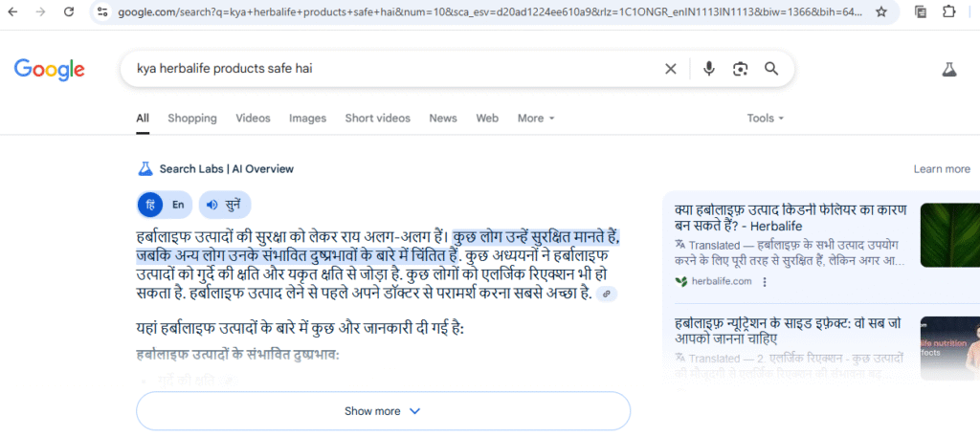The image size is (980, 436).
Task: Click the Learn more link
Action: pos(942,168)
